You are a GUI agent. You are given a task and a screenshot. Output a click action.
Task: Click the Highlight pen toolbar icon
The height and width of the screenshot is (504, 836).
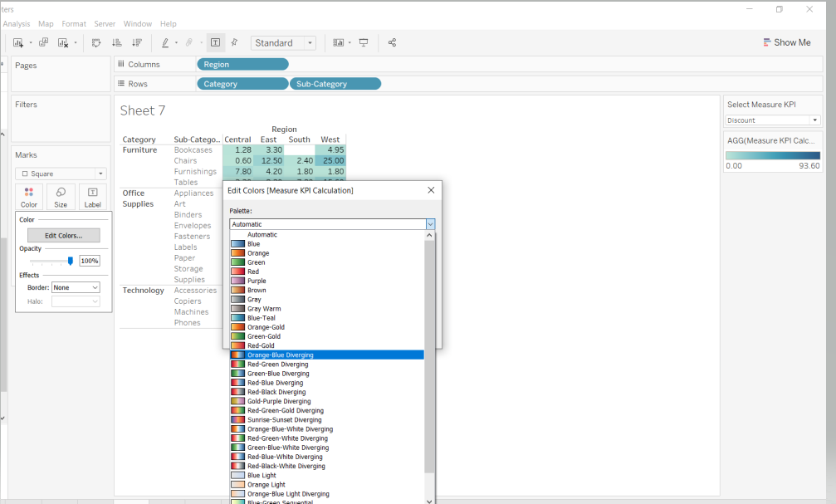(165, 42)
